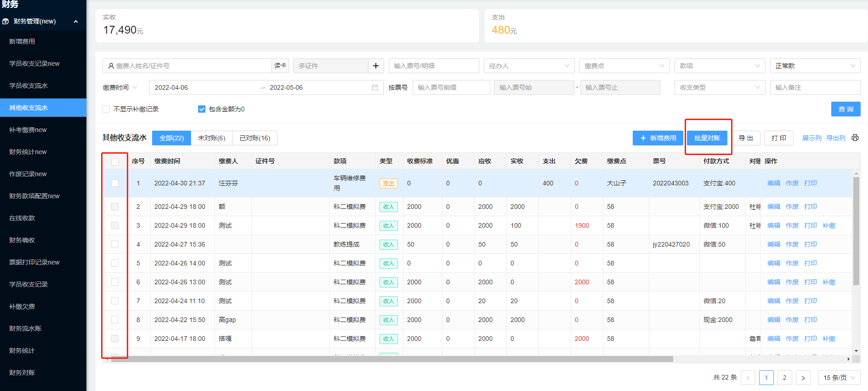Open the 15 条/页 page size selector

coord(839,378)
